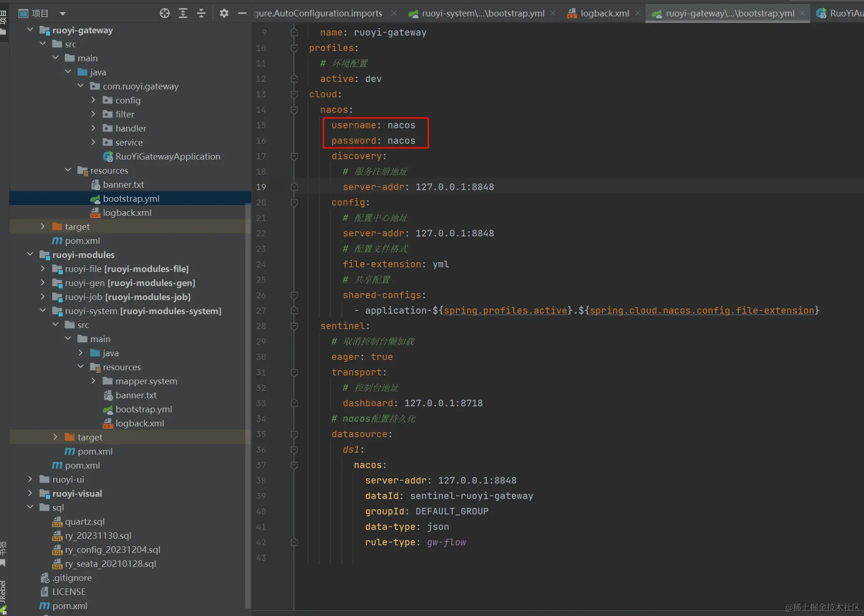Fold the cloud block at line 13
The image size is (864, 616).
click(294, 94)
